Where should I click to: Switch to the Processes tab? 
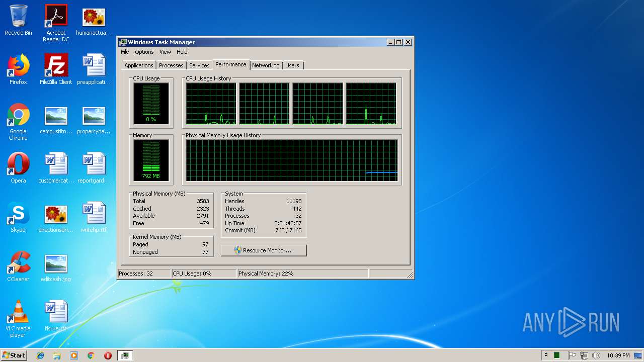click(x=171, y=65)
